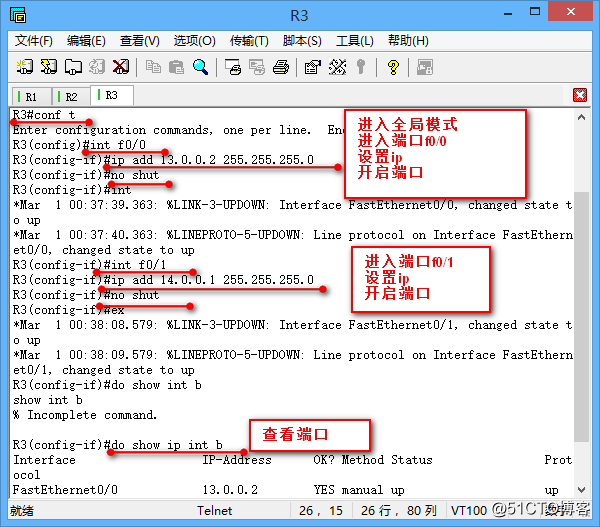This screenshot has width=600, height=527.
Task: Close the active tab with red X
Action: tap(580, 95)
